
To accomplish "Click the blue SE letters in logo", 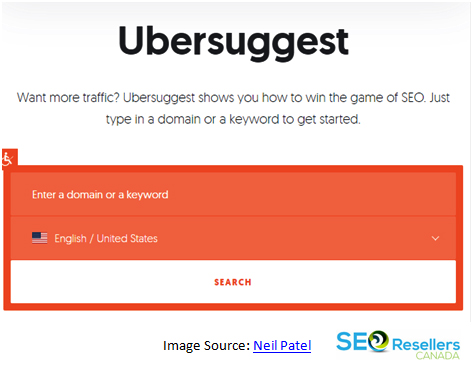I will coord(352,342).
